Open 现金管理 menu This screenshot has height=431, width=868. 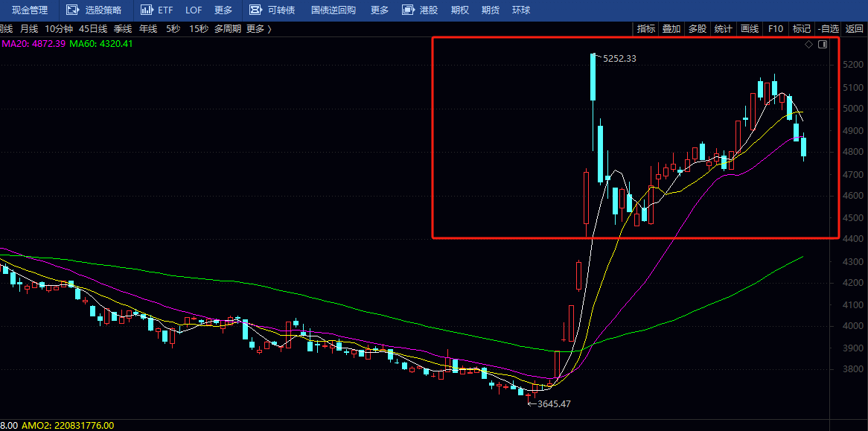click(x=30, y=10)
